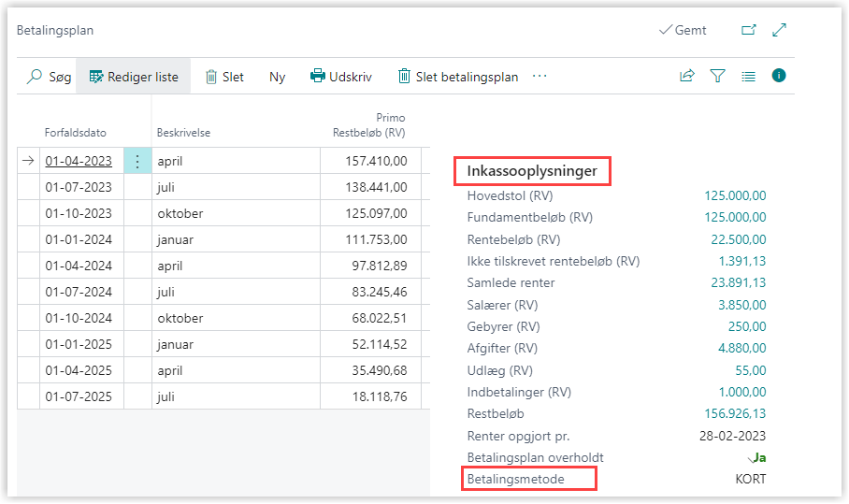849x504 pixels.
Task: Expand page to full screen
Action: (x=780, y=30)
